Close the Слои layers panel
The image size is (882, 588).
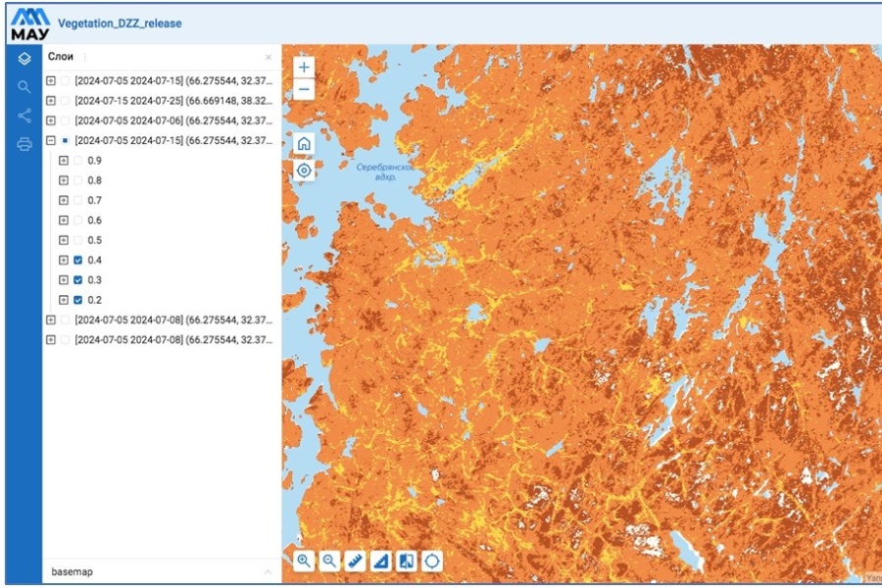(x=269, y=58)
